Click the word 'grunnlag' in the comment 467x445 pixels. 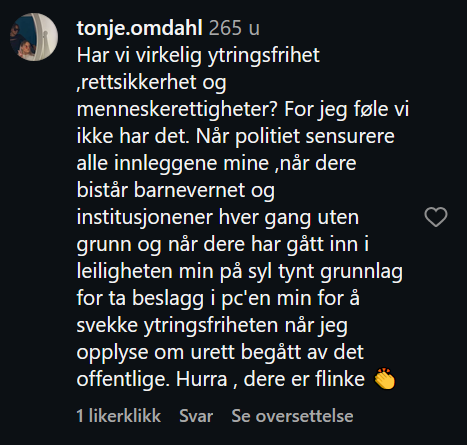pyautogui.click(x=361, y=271)
